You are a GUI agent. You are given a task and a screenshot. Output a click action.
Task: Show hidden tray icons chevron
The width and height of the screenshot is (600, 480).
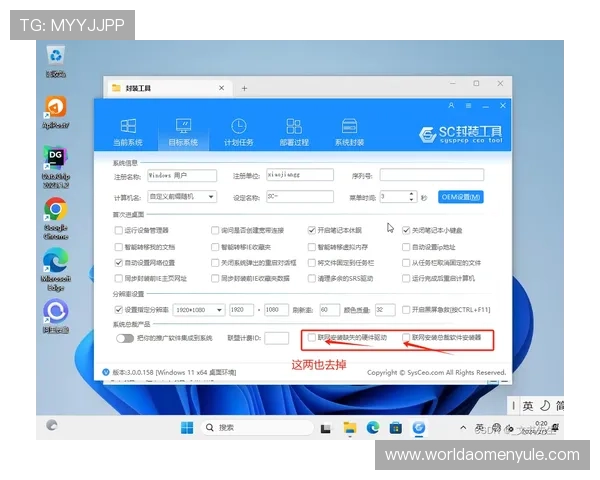463,428
